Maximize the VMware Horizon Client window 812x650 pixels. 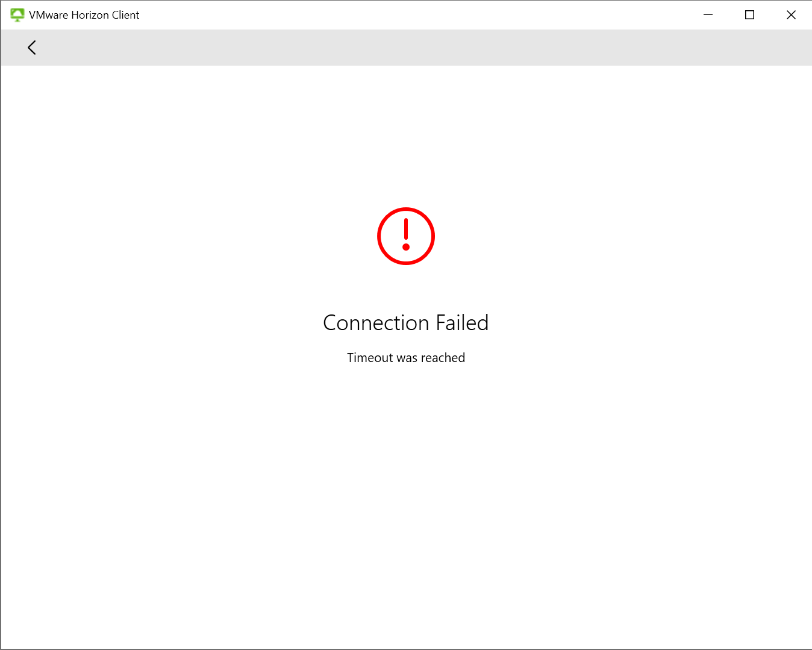tap(749, 14)
